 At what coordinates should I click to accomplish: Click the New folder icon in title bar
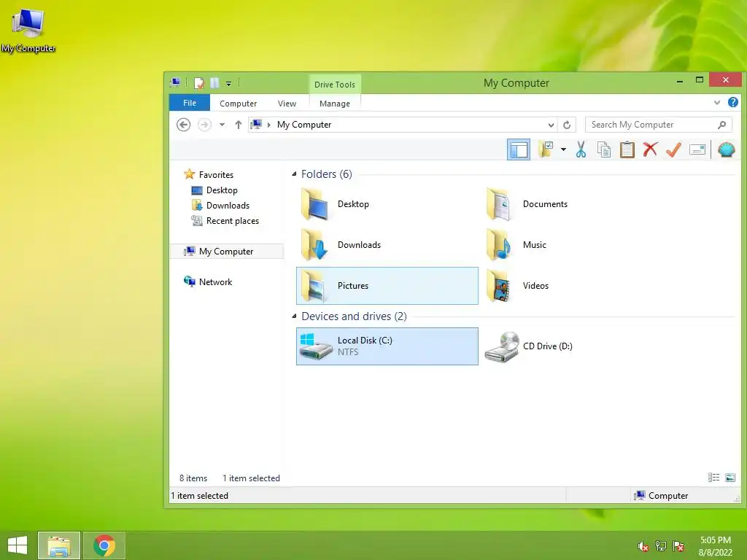click(214, 83)
